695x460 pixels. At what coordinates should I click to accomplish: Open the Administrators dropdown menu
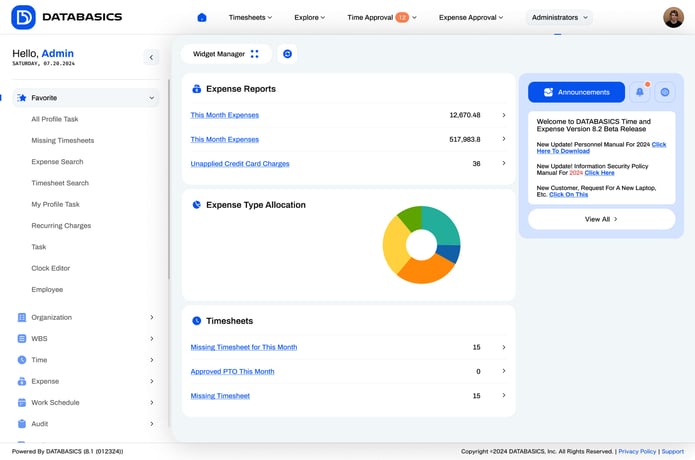tap(558, 17)
